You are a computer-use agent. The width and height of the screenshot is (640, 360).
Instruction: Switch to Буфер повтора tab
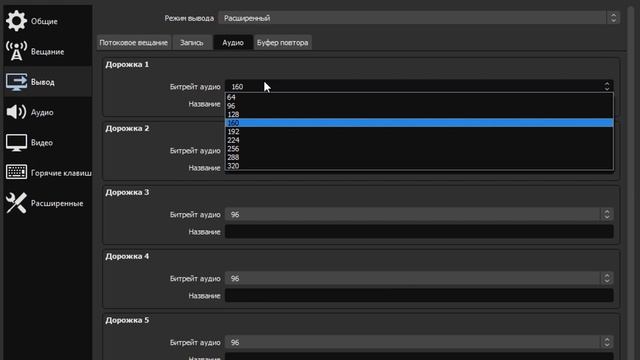282,42
